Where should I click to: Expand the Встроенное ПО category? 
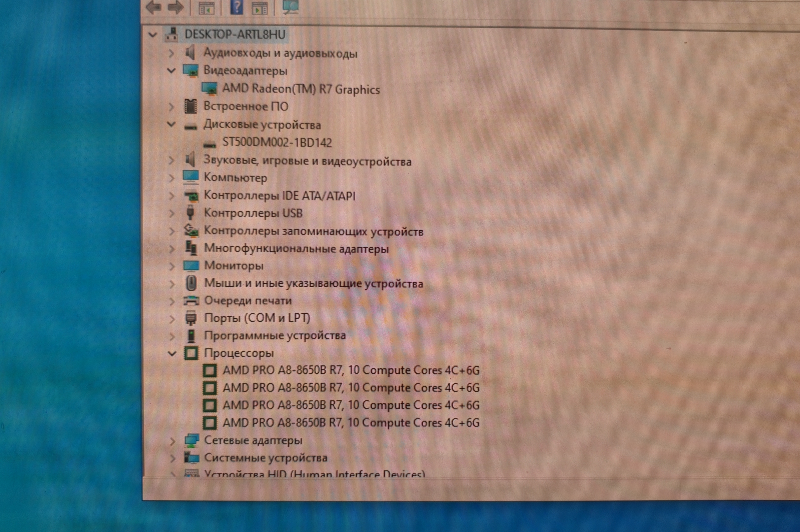(171, 106)
